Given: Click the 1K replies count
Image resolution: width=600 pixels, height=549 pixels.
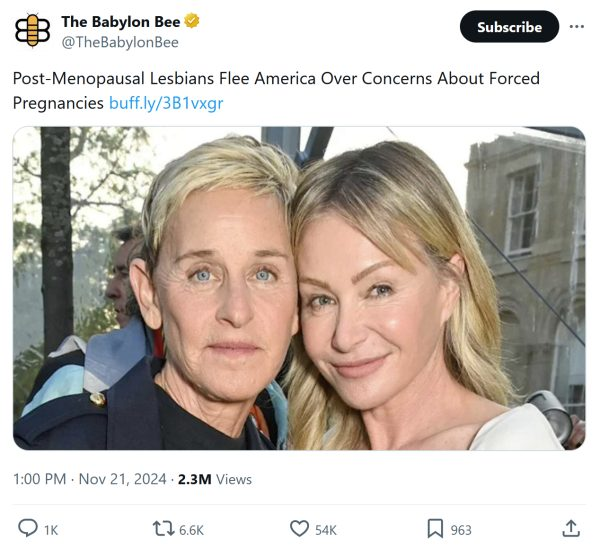Looking at the screenshot, I should 50,530.
